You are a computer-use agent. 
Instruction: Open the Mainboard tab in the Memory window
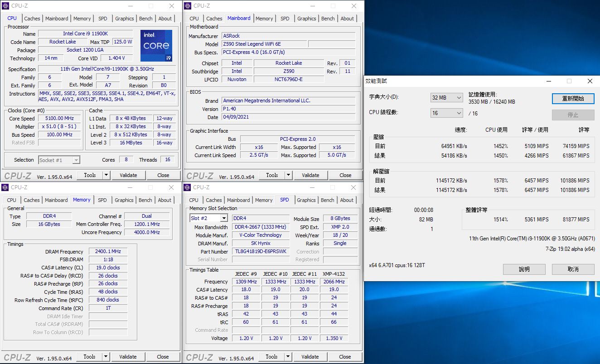(56, 200)
